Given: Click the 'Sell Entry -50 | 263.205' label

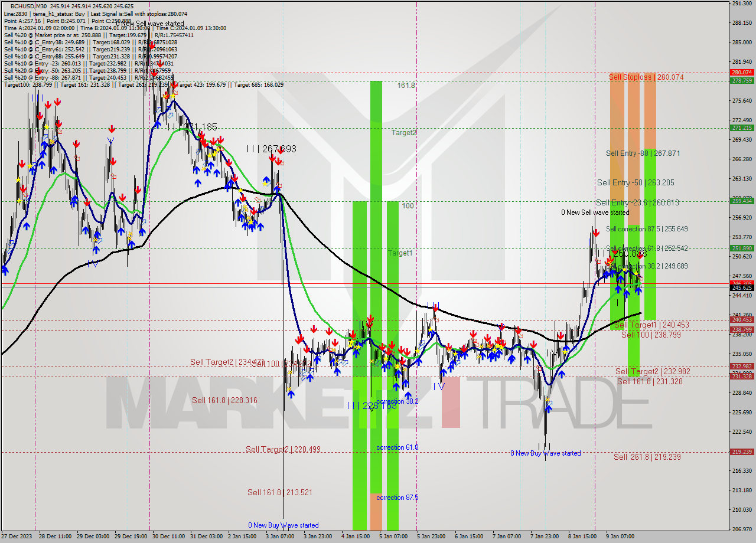Looking at the screenshot, I should [x=636, y=183].
